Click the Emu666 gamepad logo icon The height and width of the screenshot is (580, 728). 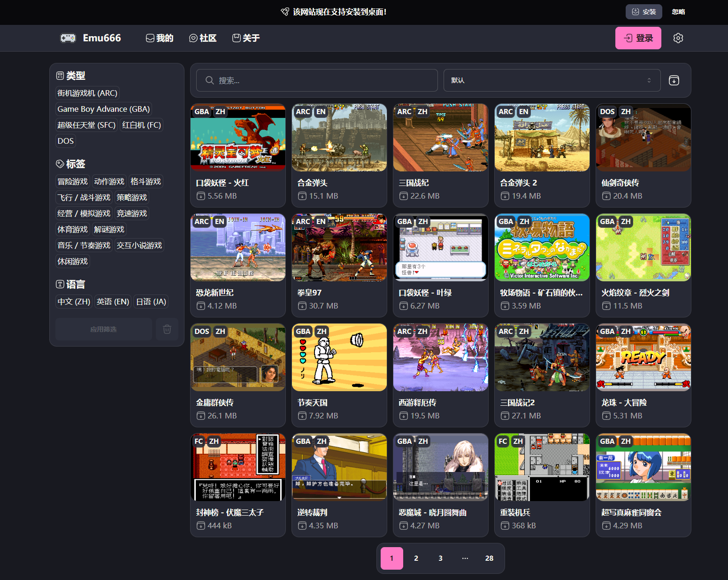[x=68, y=38]
